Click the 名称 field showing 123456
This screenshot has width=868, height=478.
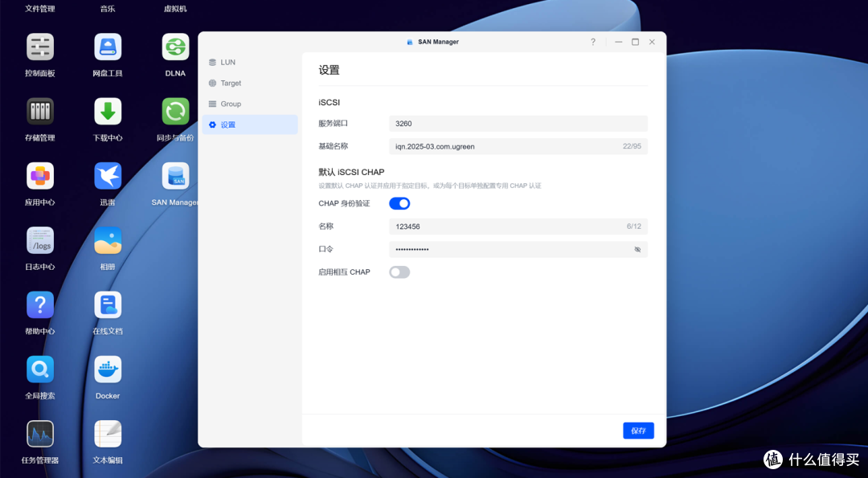(518, 227)
